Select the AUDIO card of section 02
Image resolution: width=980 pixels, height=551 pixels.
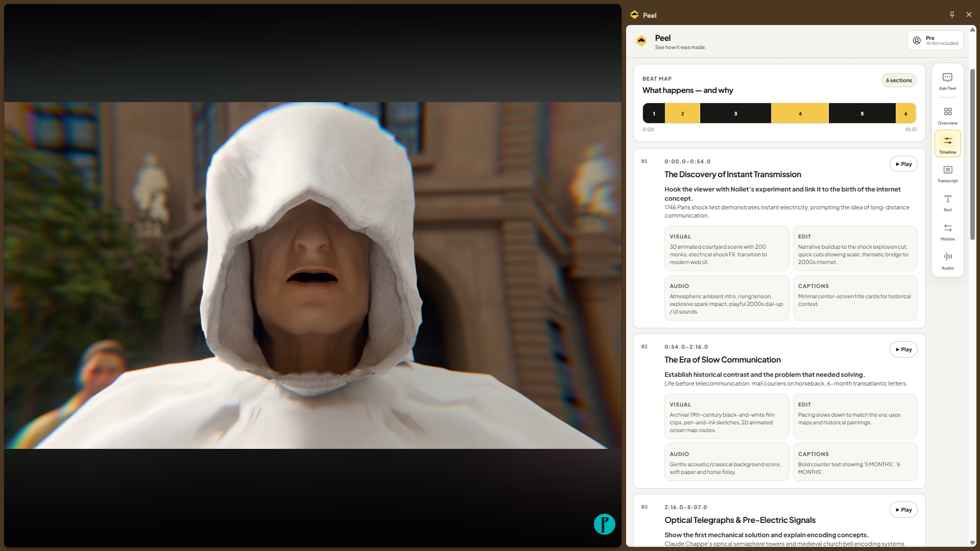click(x=727, y=462)
